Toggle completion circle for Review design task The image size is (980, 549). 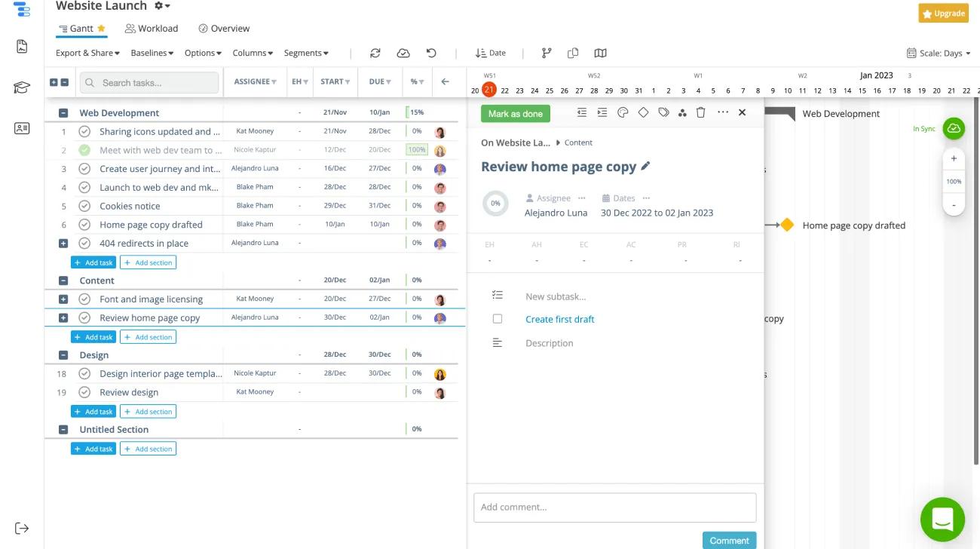tap(84, 391)
